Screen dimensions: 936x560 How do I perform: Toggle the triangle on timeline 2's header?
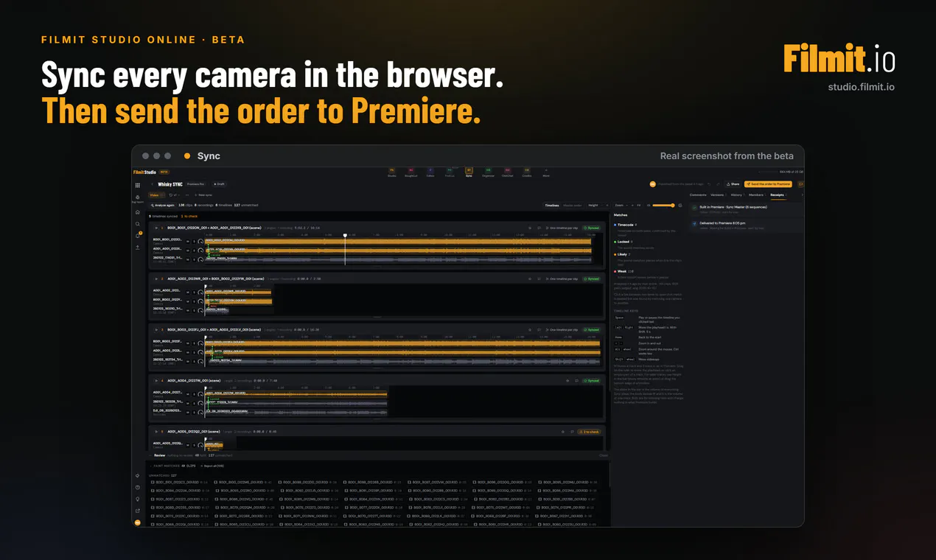[x=156, y=279]
